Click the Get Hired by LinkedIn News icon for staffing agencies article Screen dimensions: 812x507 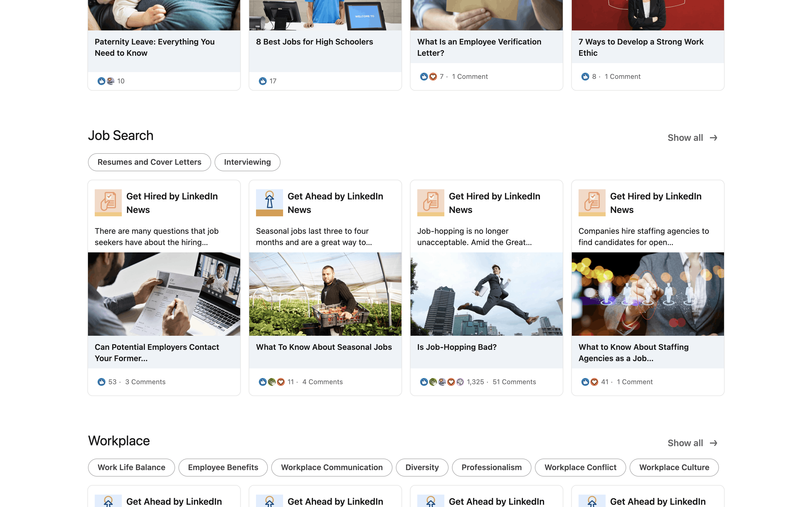(x=592, y=203)
